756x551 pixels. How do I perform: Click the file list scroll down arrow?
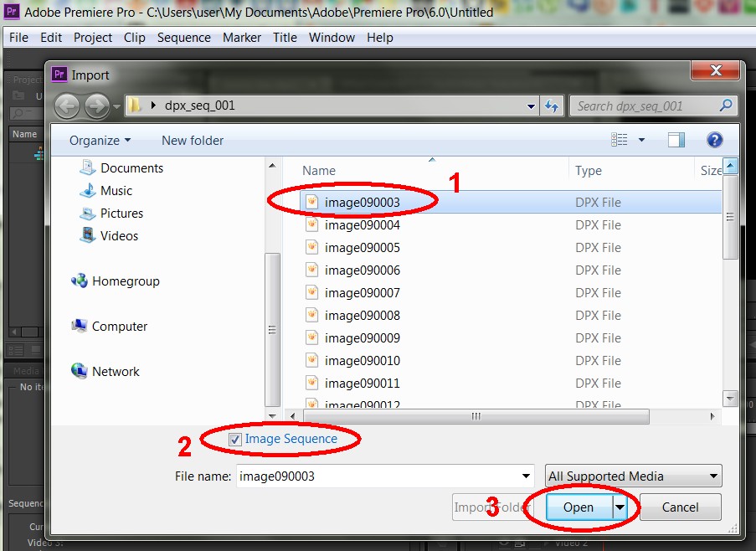[730, 399]
